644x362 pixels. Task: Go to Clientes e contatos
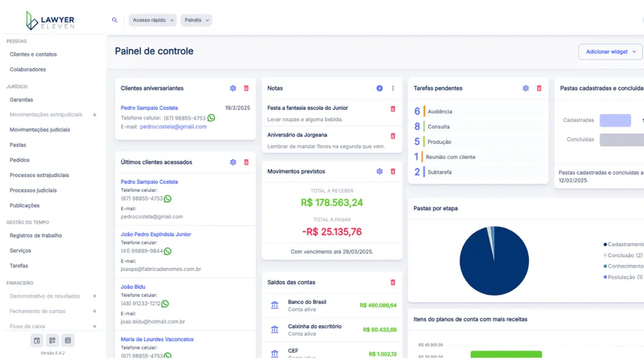click(x=33, y=54)
